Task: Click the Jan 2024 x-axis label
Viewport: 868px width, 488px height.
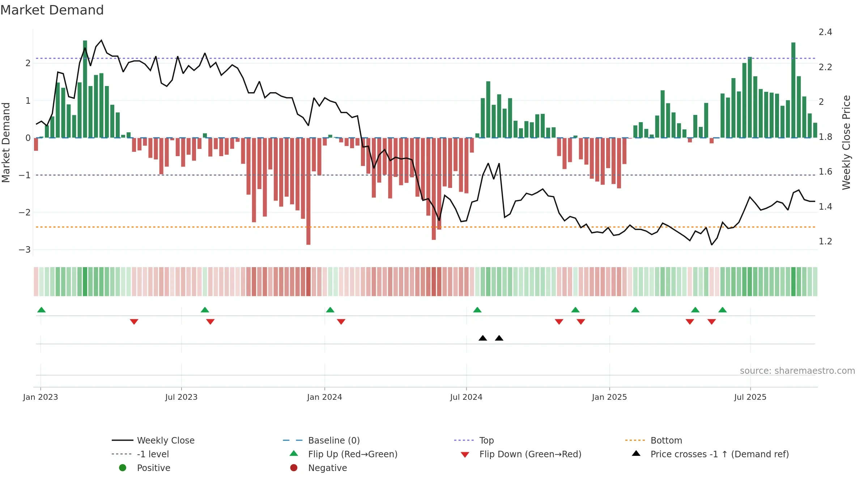Action: (324, 397)
